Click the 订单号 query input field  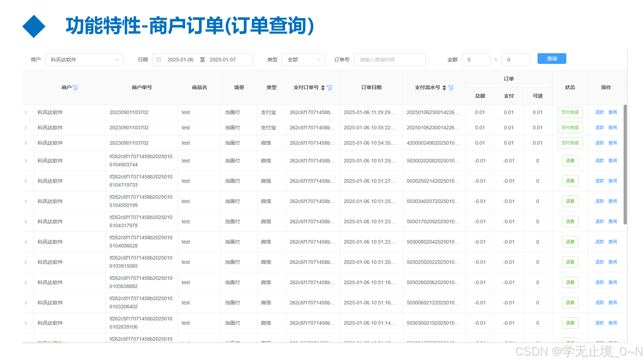click(x=390, y=59)
